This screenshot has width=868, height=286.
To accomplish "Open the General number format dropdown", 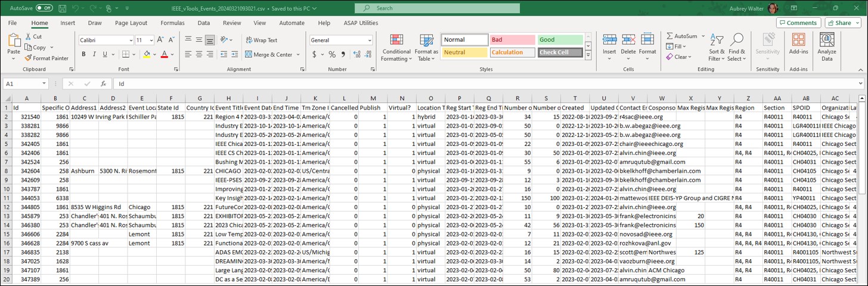I will point(369,41).
